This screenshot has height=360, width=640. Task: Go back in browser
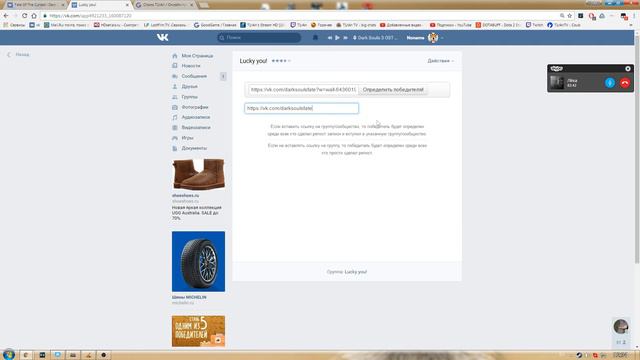6,16
